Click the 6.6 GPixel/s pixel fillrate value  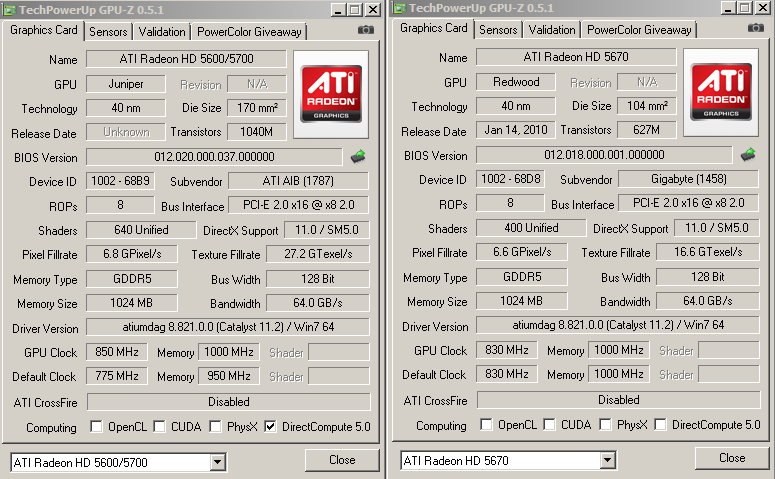(522, 252)
